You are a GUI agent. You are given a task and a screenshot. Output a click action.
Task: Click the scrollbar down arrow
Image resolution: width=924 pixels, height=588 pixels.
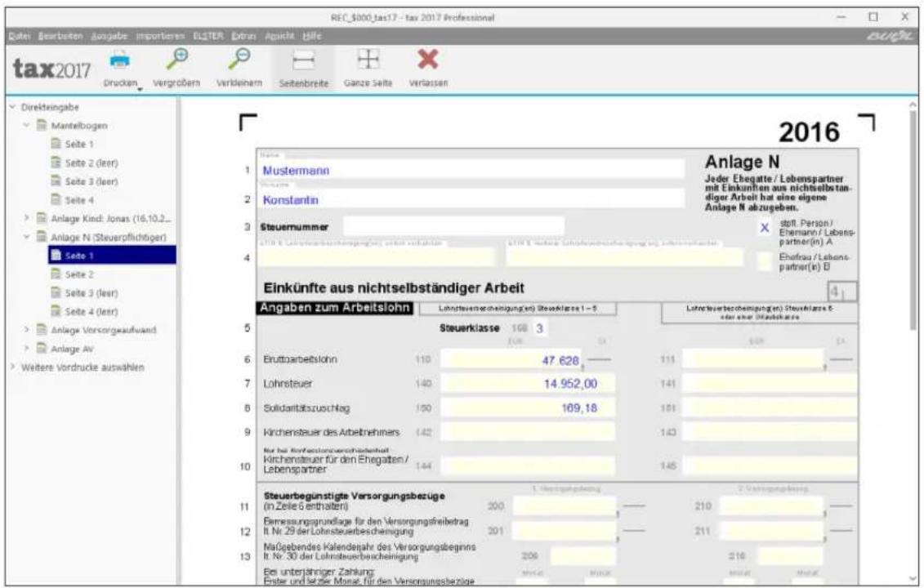[913, 578]
